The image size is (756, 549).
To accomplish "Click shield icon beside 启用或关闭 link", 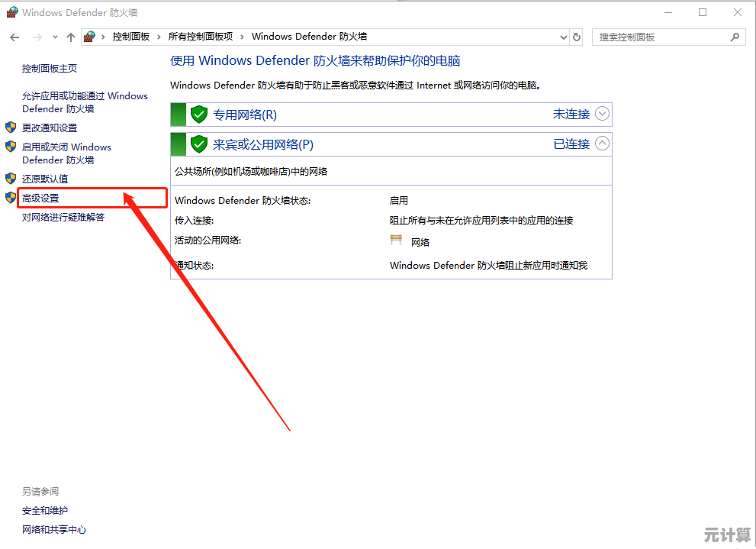I will pos(11,147).
